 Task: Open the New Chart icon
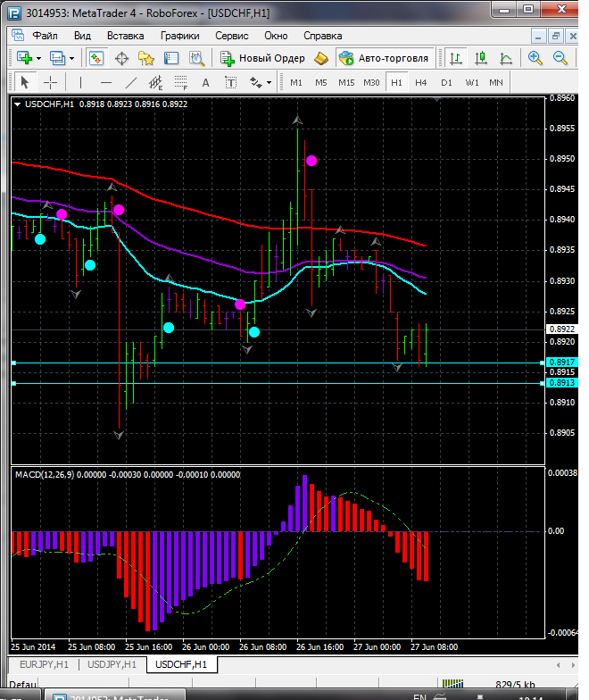point(25,58)
